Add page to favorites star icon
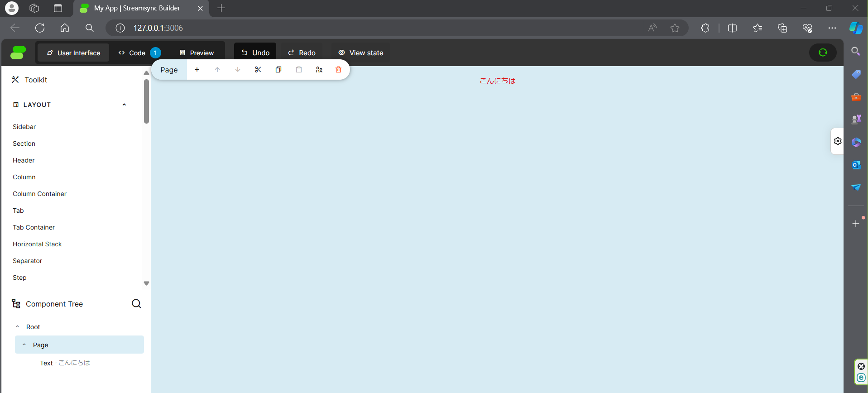 click(x=675, y=28)
